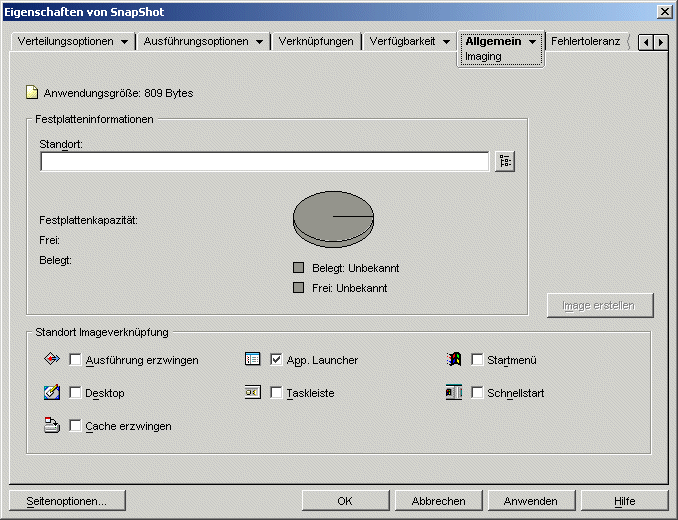Click the Desktop shortcut icon
Image resolution: width=678 pixels, height=520 pixels.
coord(53,393)
